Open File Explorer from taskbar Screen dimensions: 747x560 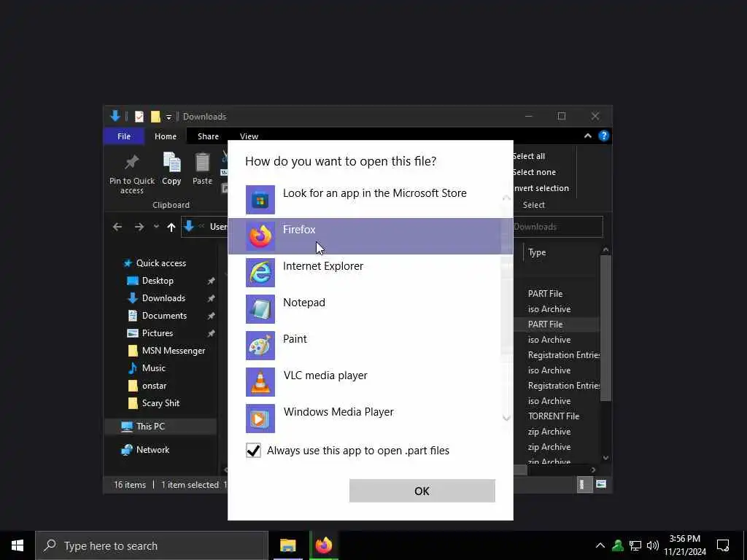(x=287, y=545)
